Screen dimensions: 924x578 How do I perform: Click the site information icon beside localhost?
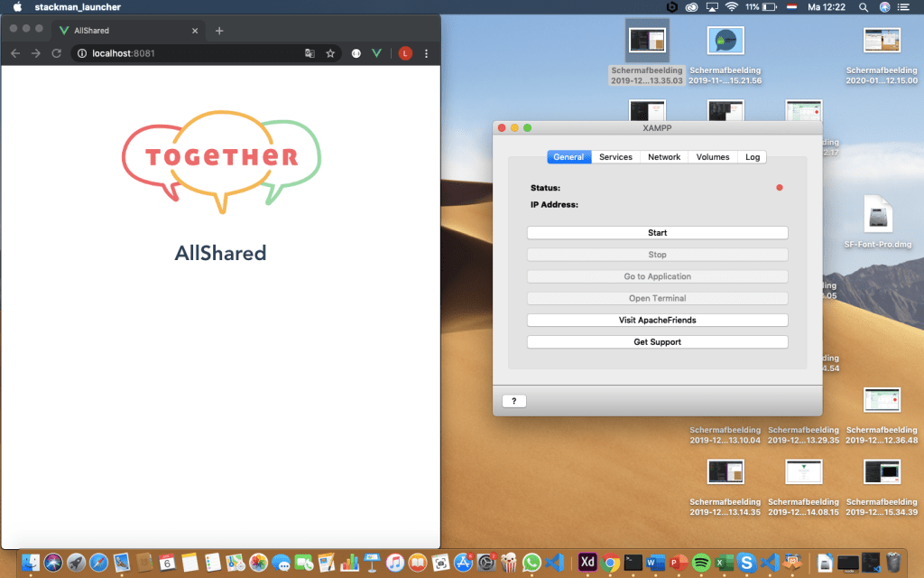click(x=81, y=54)
